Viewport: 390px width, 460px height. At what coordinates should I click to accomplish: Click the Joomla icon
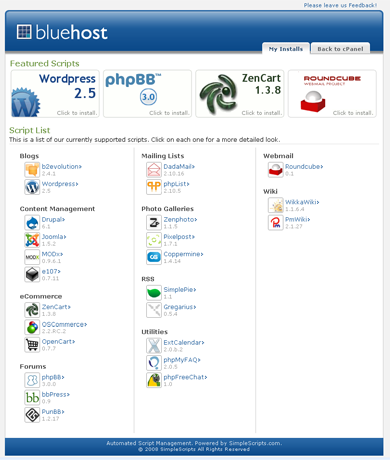[32, 240]
